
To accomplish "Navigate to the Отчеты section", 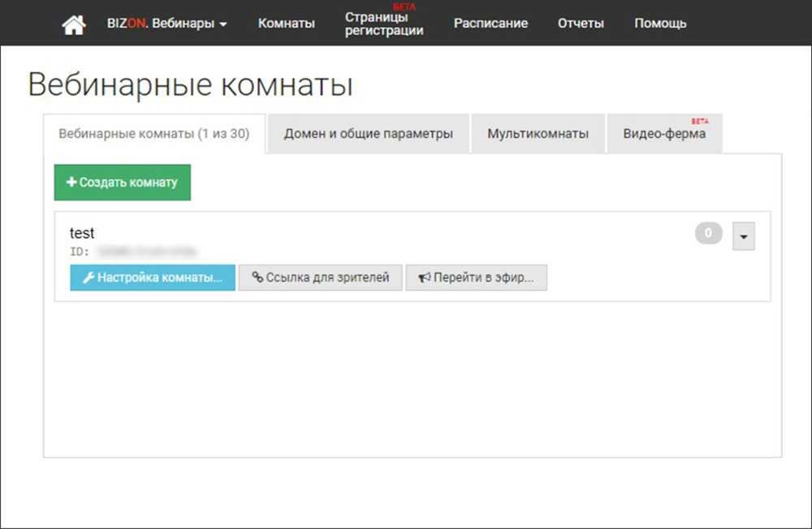I will click(x=581, y=24).
